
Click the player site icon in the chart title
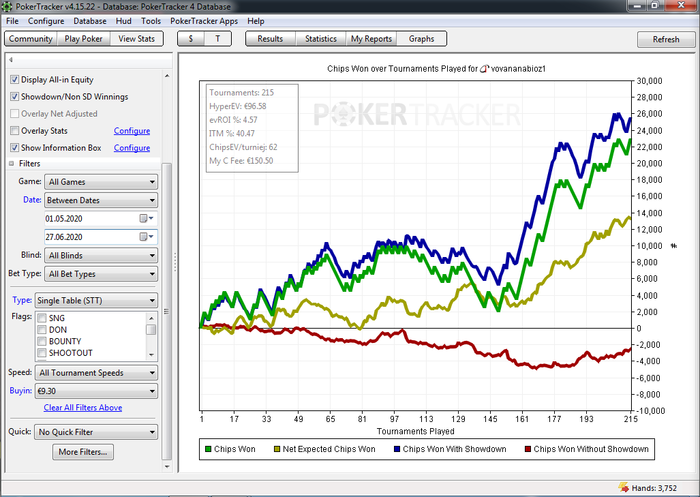484,69
